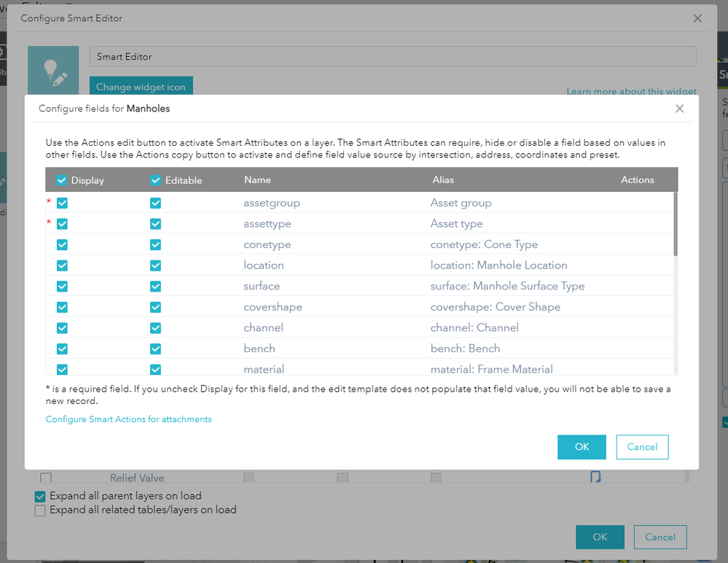The width and height of the screenshot is (728, 563).
Task: Click Cancel in Configure Smart Editor window
Action: point(660,537)
